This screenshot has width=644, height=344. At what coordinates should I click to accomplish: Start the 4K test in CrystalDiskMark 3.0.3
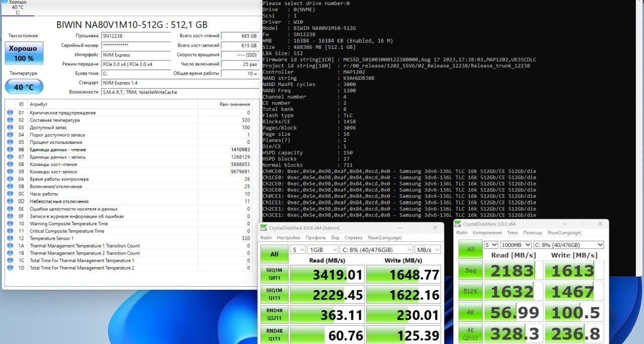pyautogui.click(x=470, y=312)
